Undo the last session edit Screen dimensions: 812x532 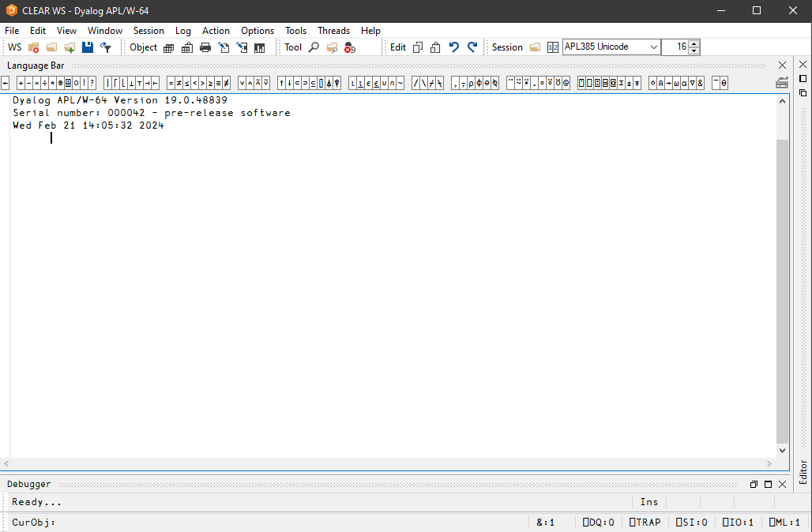pyautogui.click(x=453, y=47)
